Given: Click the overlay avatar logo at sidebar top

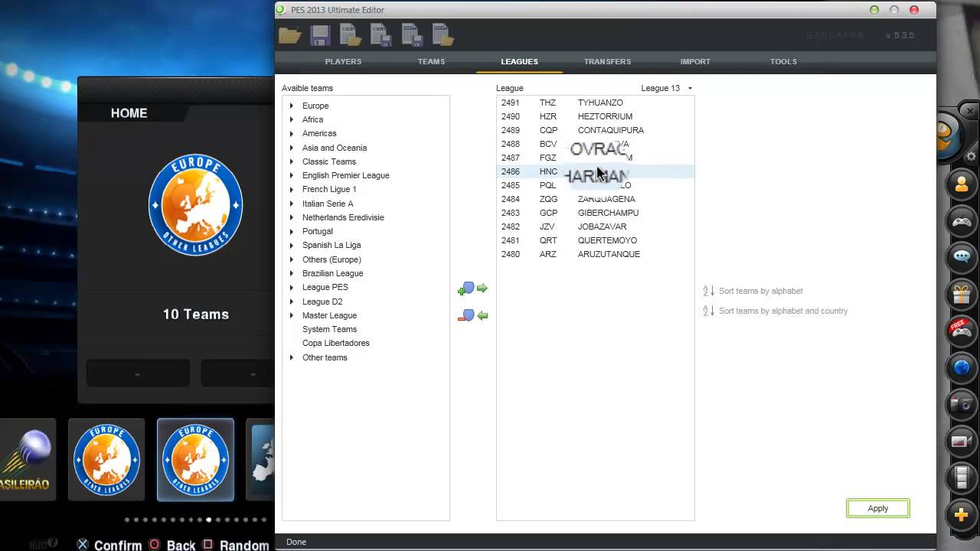Looking at the screenshot, I should tap(946, 135).
